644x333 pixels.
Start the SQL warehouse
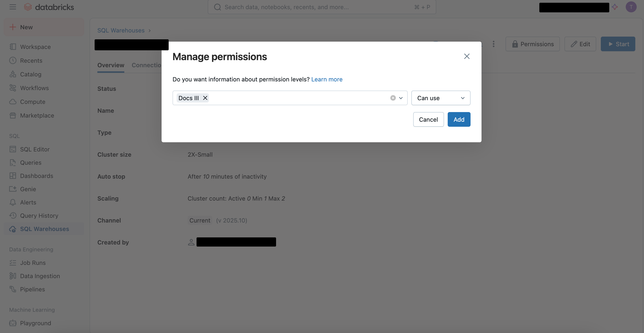click(618, 44)
